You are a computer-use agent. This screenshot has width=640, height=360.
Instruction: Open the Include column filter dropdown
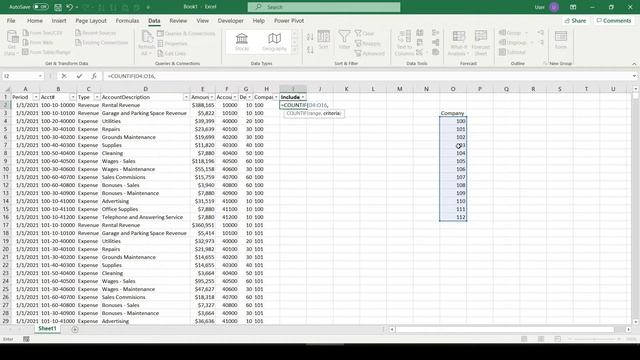point(303,97)
